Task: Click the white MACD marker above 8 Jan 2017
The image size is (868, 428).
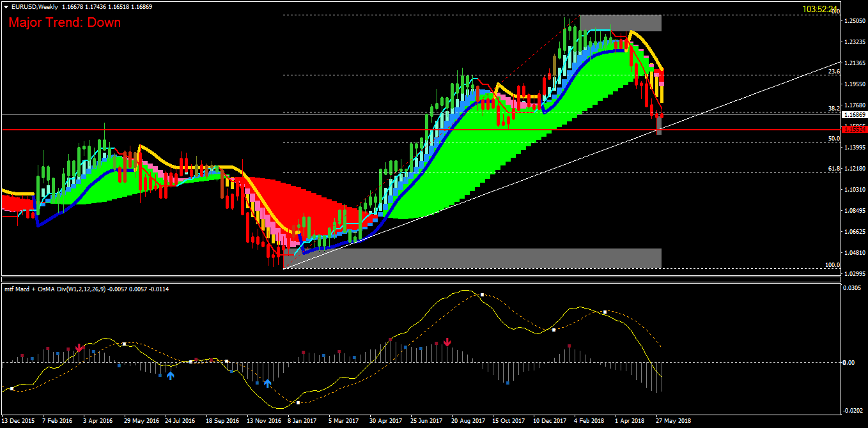Action: [298, 402]
